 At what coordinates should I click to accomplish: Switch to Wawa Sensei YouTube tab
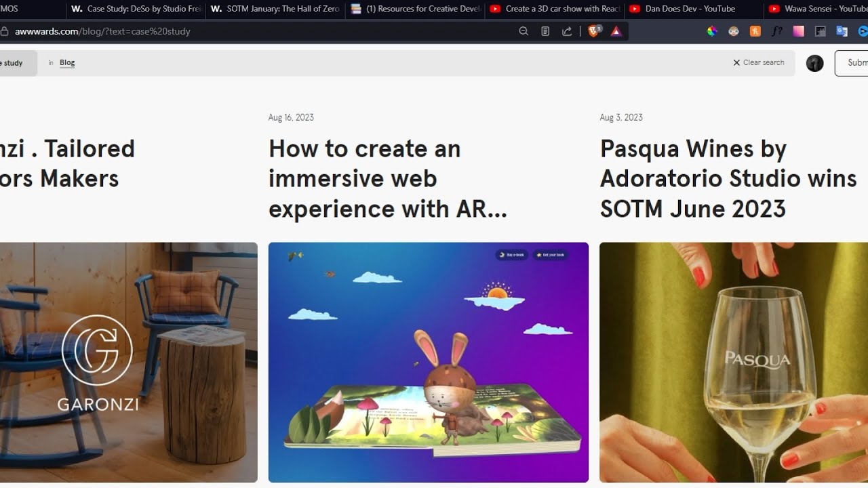(x=816, y=9)
